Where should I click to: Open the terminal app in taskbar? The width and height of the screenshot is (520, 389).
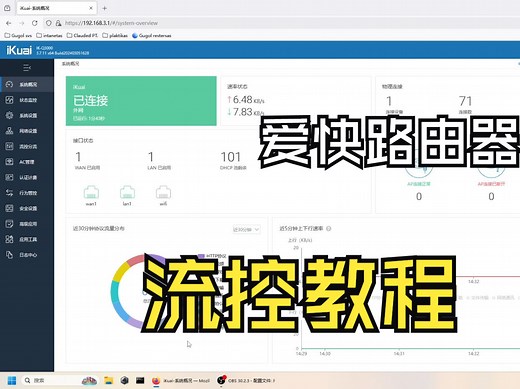pyautogui.click(x=140, y=380)
